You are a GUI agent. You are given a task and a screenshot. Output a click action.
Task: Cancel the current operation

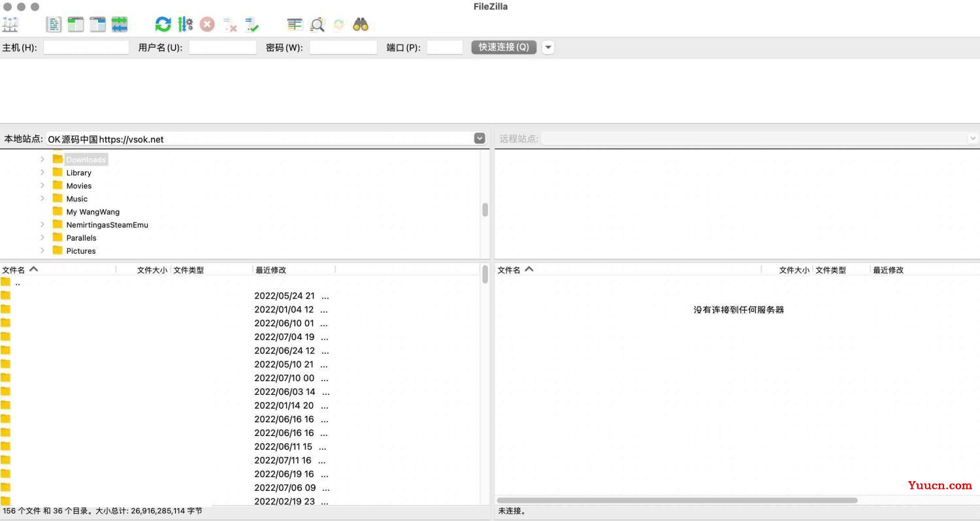click(207, 25)
